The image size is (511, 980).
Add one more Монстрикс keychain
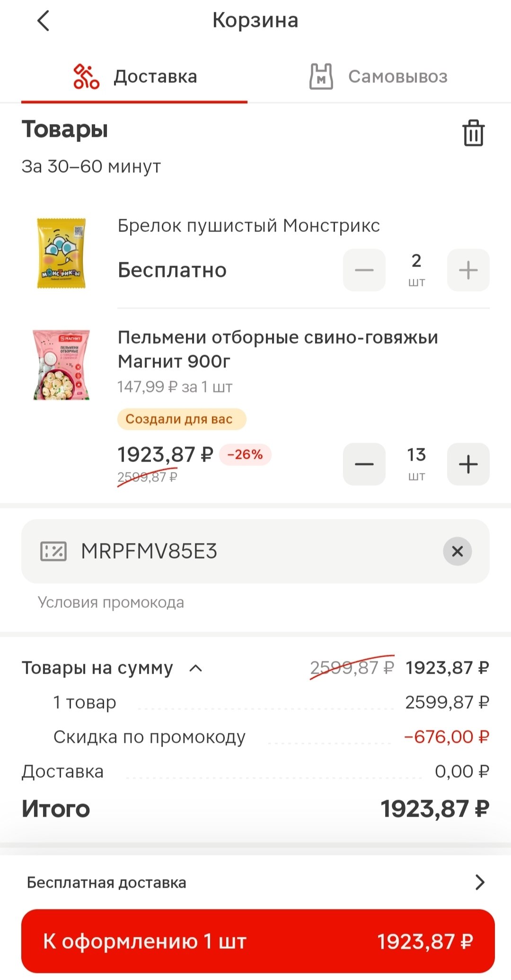[x=468, y=270]
